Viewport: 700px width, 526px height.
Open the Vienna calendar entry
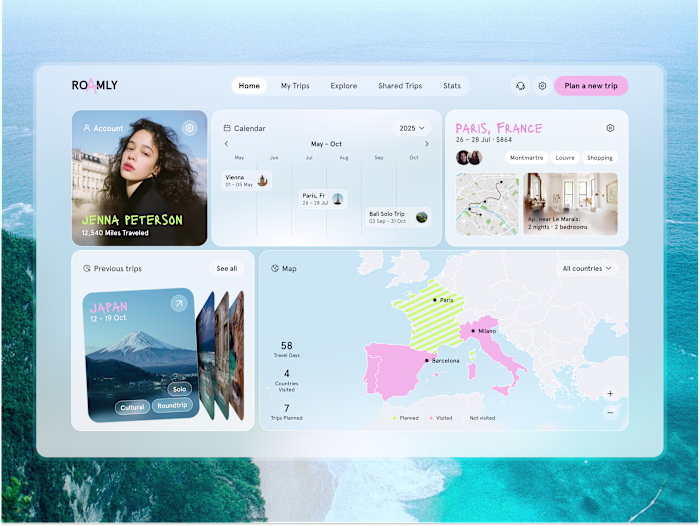[247, 180]
